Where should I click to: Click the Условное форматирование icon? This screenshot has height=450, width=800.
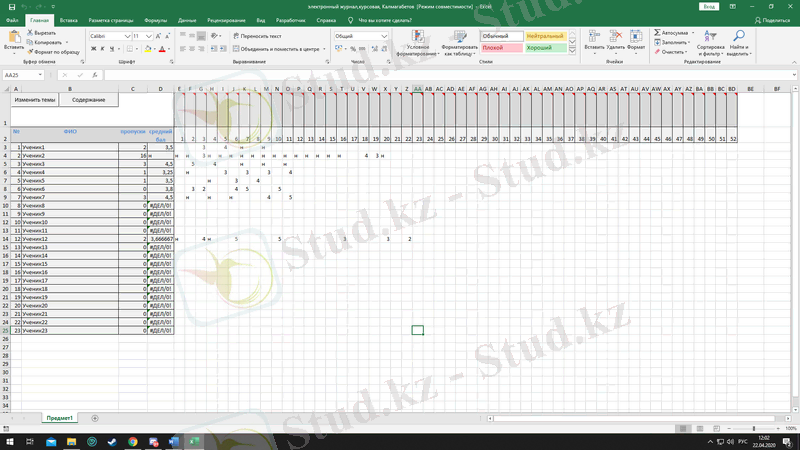pyautogui.click(x=418, y=36)
